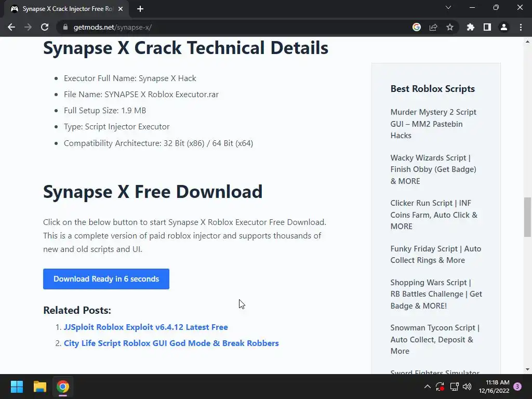Click the Google icon in address bar

coord(417,27)
